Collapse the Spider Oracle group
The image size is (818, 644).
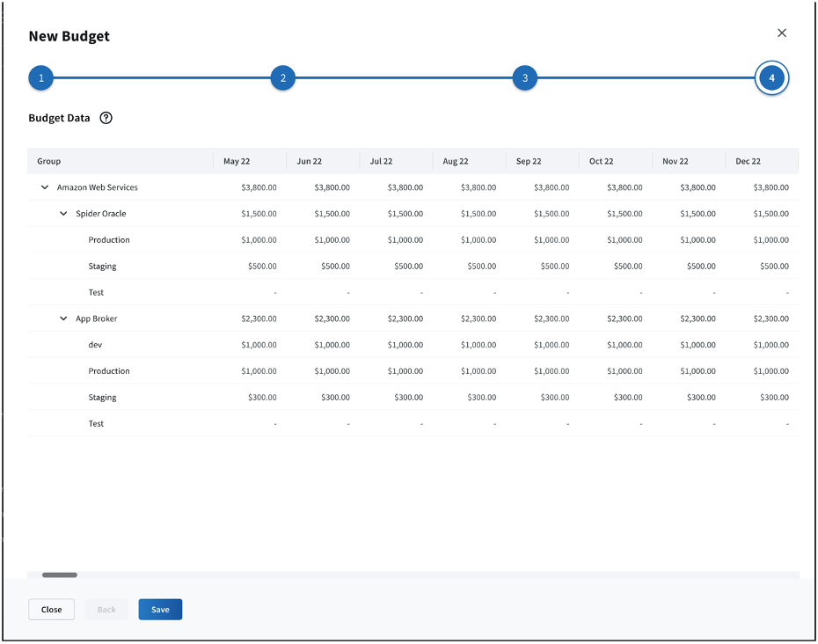pos(63,214)
